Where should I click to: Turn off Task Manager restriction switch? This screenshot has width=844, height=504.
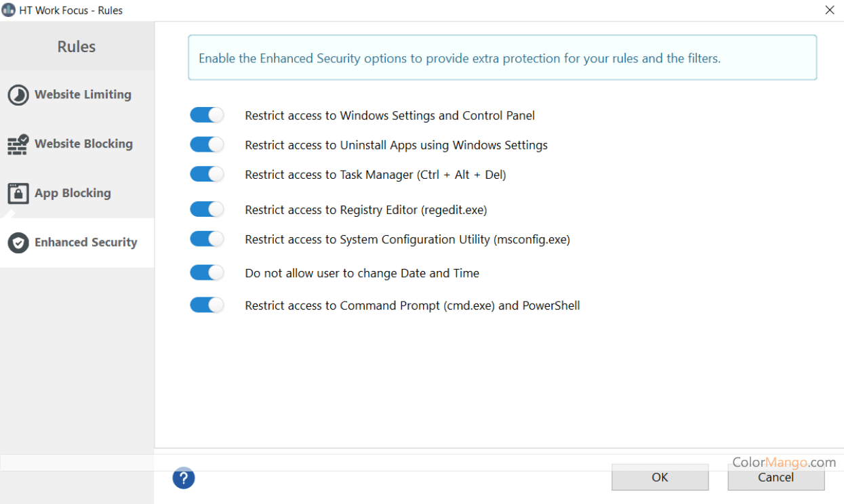[207, 175]
